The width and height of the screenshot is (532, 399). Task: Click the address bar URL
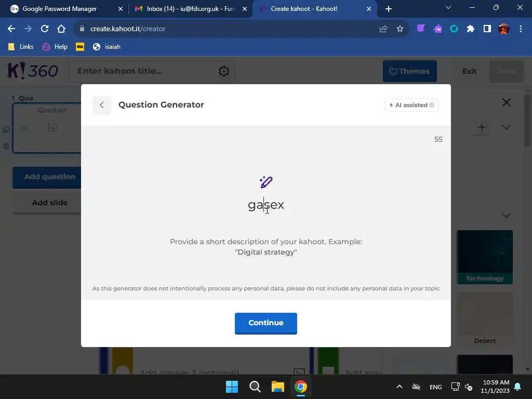[x=128, y=29]
